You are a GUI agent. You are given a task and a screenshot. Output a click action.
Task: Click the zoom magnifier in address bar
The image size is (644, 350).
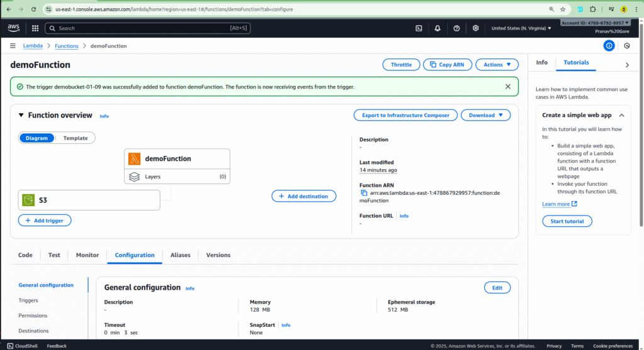coord(551,9)
